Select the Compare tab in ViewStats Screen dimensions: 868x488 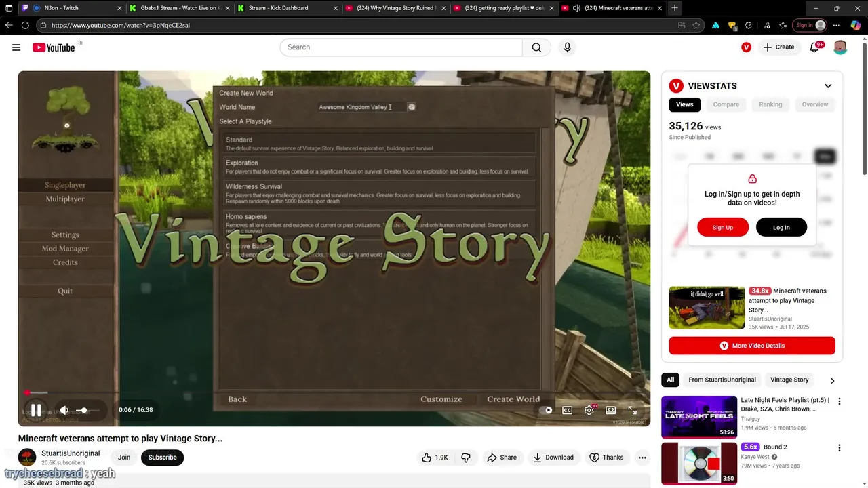[726, 104]
